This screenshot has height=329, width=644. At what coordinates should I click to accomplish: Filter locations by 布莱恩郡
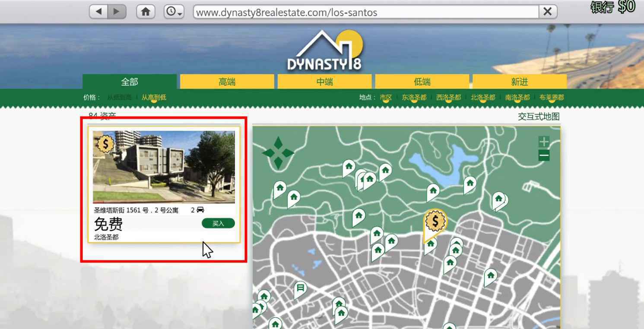552,98
